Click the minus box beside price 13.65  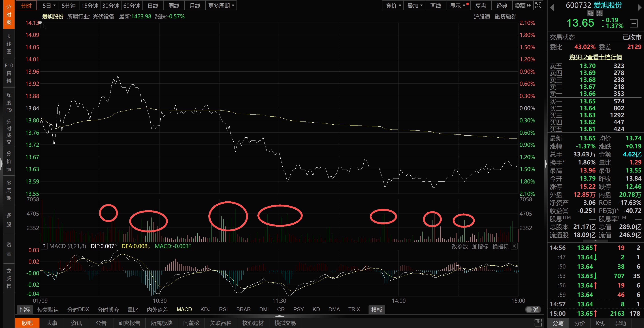click(633, 23)
